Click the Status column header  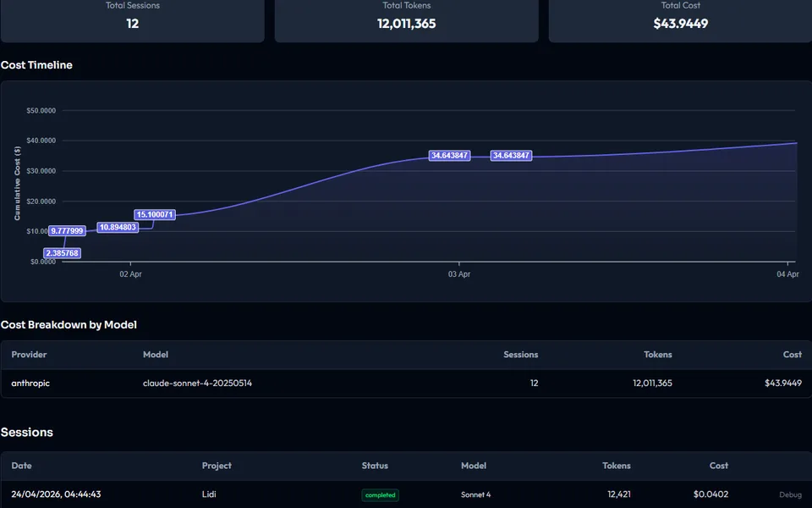[375, 466]
